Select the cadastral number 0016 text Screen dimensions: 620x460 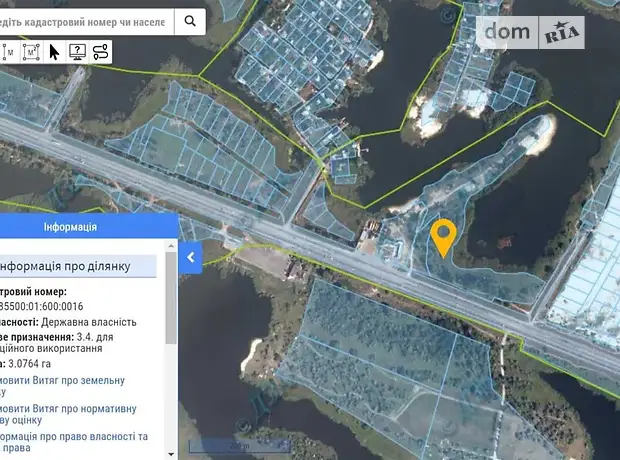coord(41,306)
